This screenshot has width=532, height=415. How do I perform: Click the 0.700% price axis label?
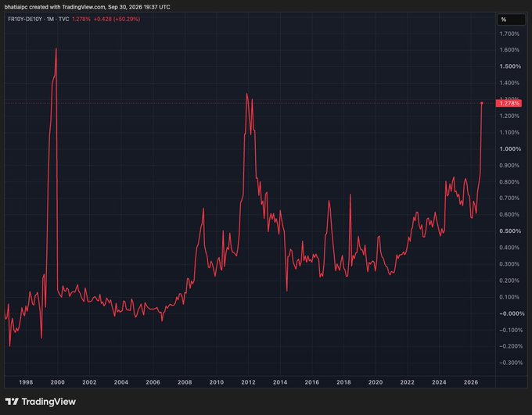pos(509,198)
